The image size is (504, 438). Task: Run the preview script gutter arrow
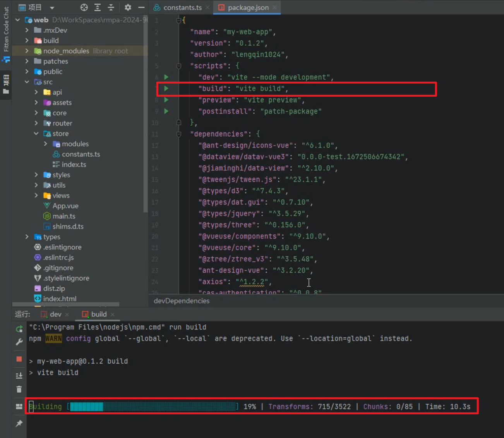[166, 100]
